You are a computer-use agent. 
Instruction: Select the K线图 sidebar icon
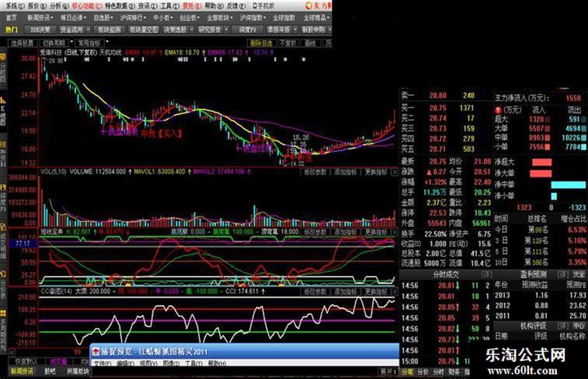[2, 110]
